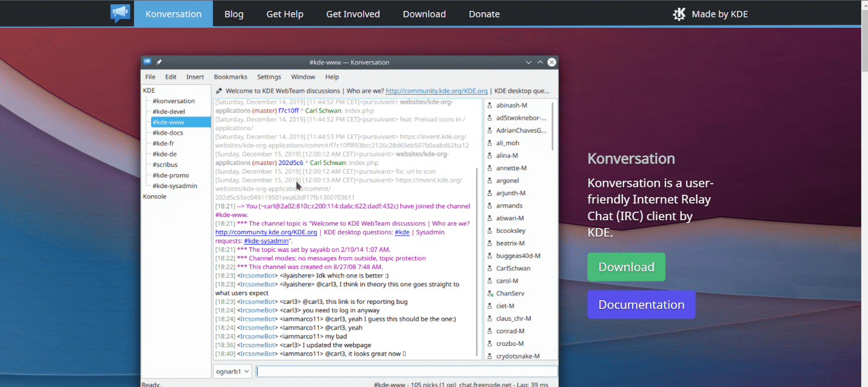Open the Donate page
Image resolution: width=868 pixels, height=387 pixels.
click(484, 13)
